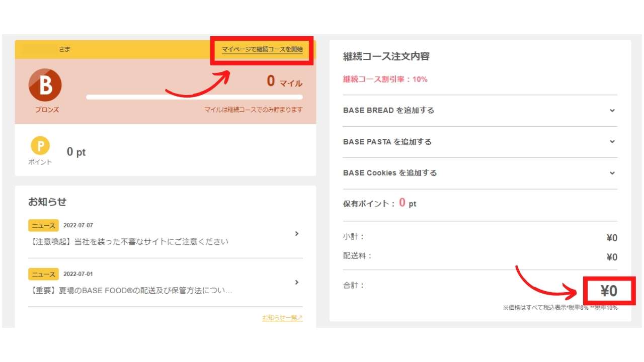Click 保有ポイント：0 pt line
644x362 pixels.
click(380, 203)
